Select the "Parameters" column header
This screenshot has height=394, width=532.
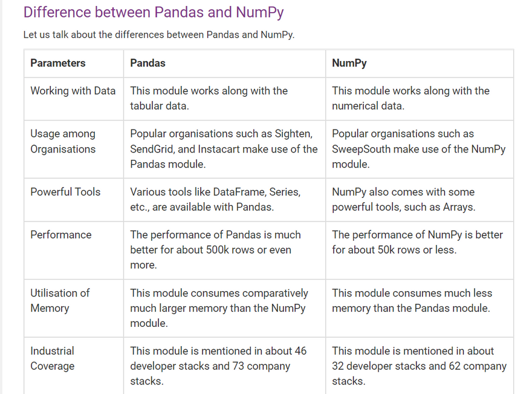pyautogui.click(x=58, y=63)
